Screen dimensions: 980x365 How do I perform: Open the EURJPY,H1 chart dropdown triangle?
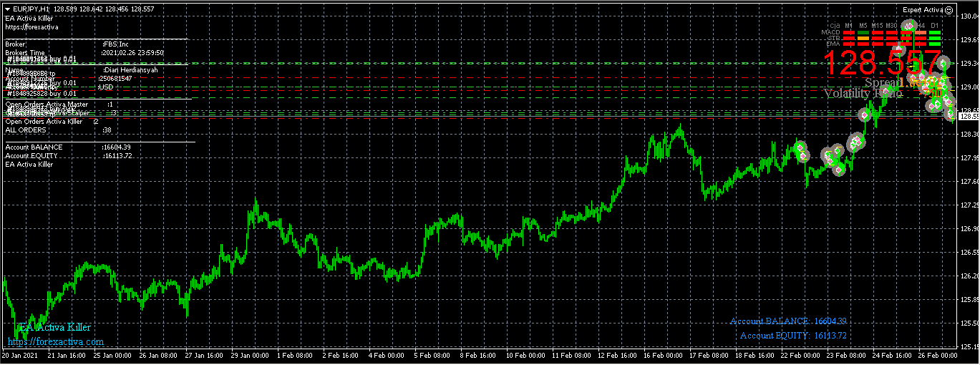click(7, 9)
